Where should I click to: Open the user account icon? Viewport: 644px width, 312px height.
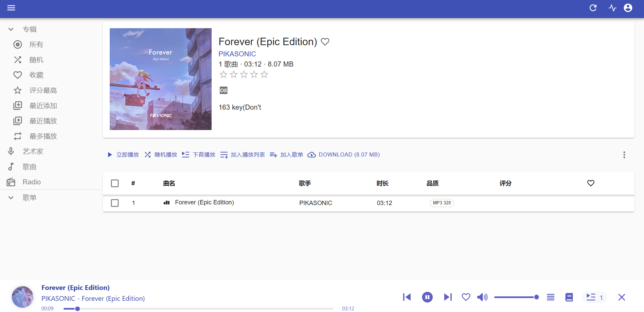[x=628, y=8]
